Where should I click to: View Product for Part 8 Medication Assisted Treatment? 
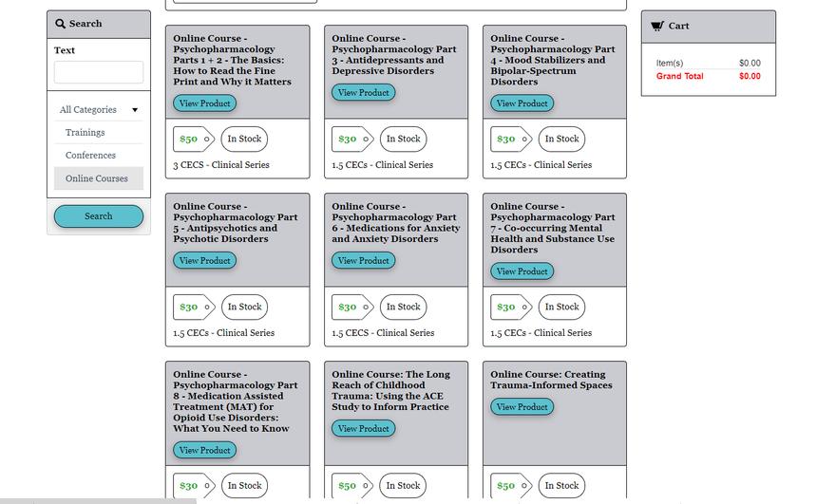click(204, 450)
